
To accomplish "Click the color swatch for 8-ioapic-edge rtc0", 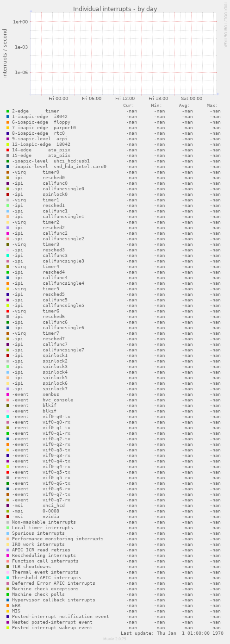I will [x=8, y=133].
